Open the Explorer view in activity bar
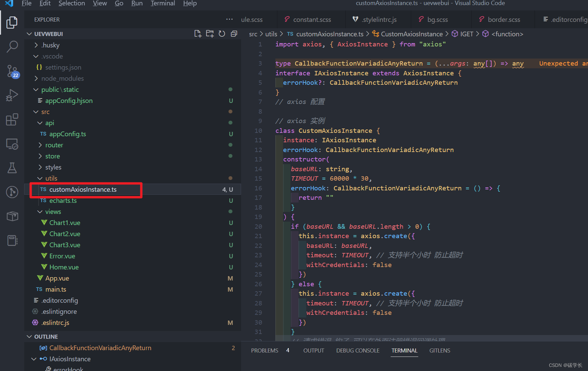 coord(12,23)
